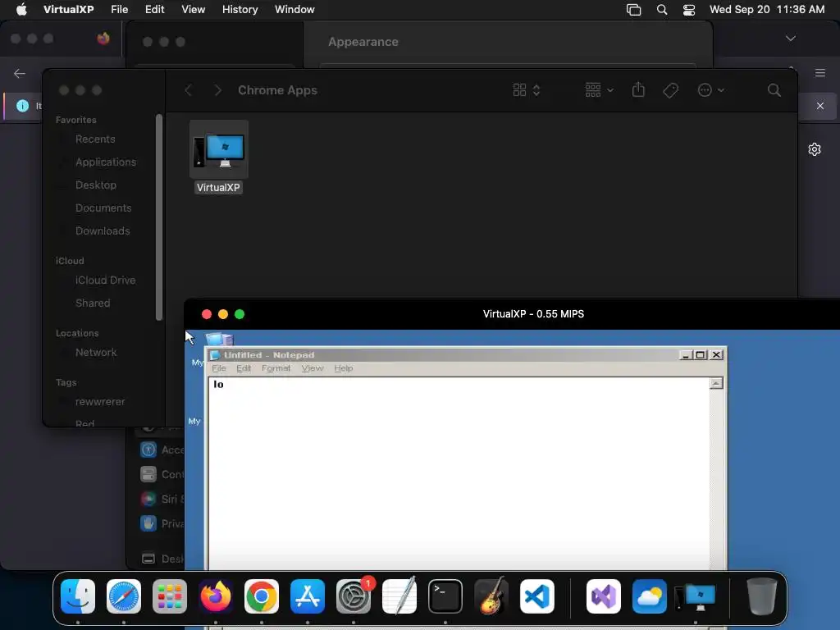Open Firefox from the dock
The height and width of the screenshot is (630, 840).
click(x=216, y=596)
